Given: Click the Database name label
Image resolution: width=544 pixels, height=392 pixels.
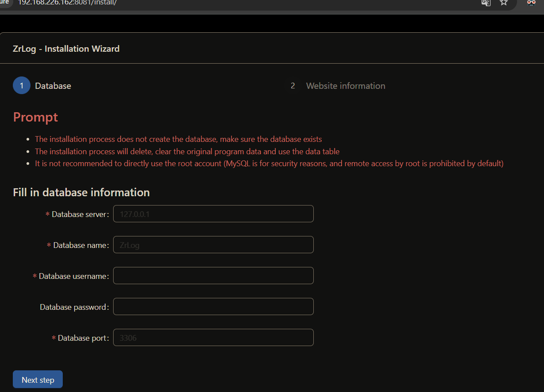Looking at the screenshot, I should point(81,245).
